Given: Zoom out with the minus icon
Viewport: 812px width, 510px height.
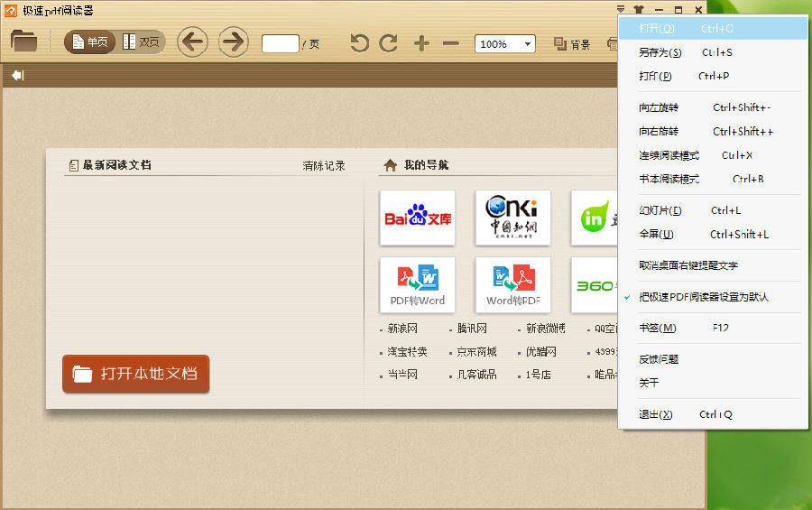Looking at the screenshot, I should 451,43.
